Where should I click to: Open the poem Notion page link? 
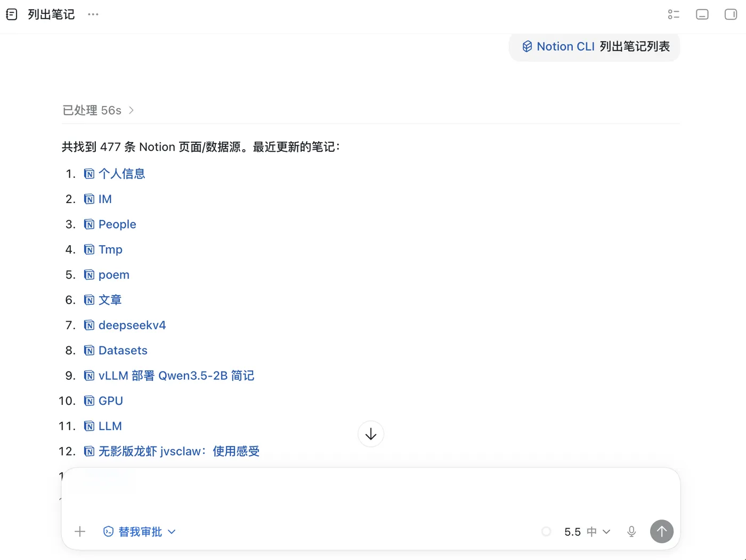click(x=114, y=275)
